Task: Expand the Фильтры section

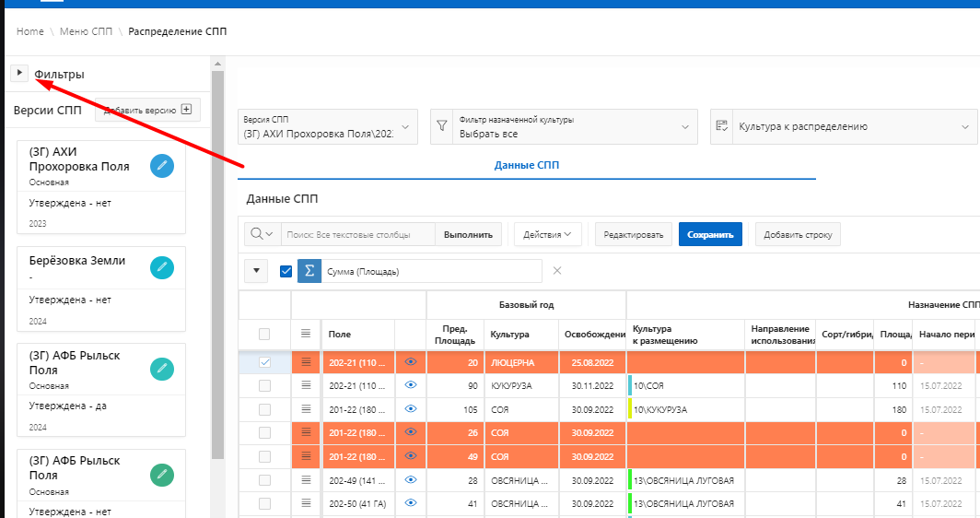Action: tap(19, 73)
